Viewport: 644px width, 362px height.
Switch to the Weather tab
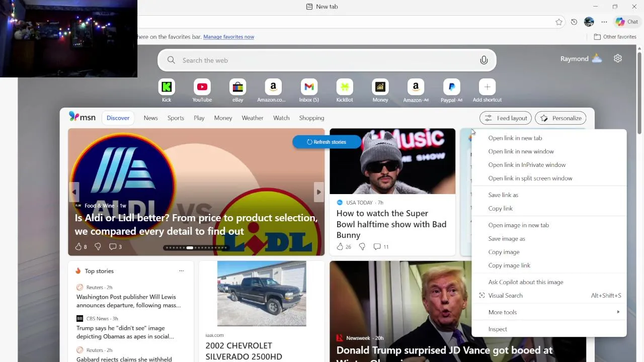tap(253, 118)
